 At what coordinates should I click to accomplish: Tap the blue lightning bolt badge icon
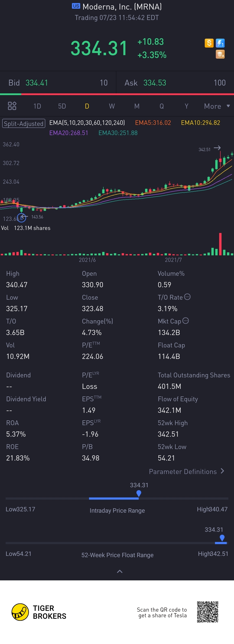coord(220,43)
